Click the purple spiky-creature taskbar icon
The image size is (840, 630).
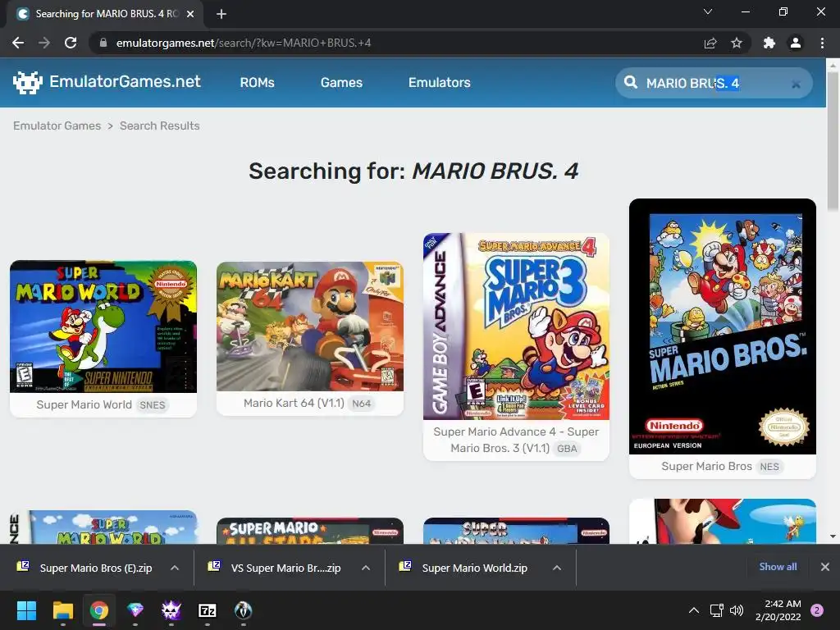[x=171, y=610]
